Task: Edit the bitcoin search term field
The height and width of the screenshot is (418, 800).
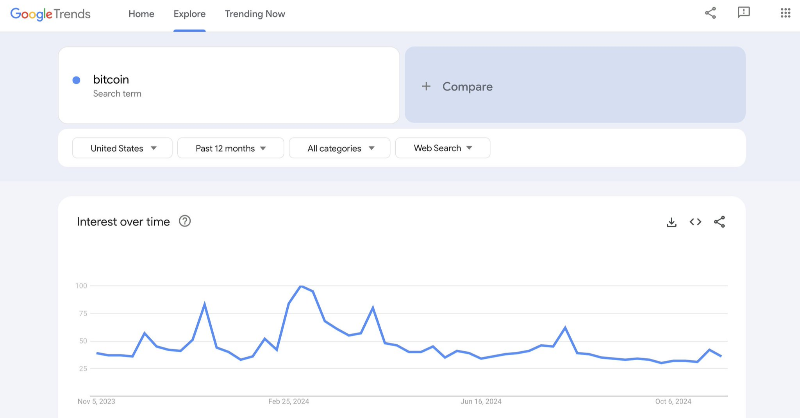Action: point(229,85)
